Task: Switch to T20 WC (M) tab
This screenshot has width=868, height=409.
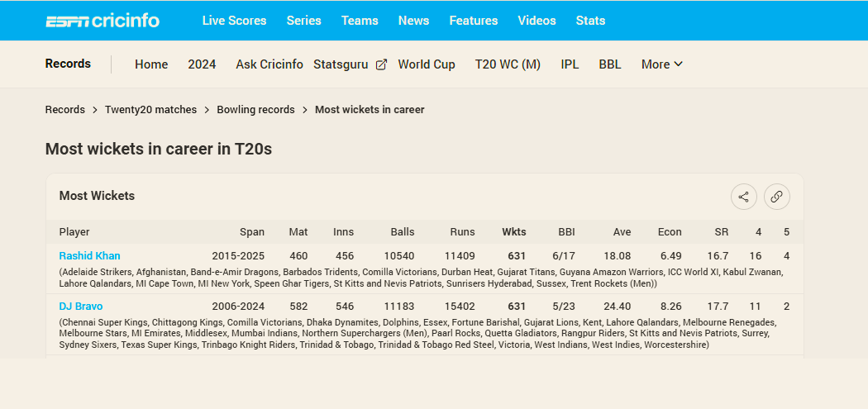Action: [x=508, y=64]
